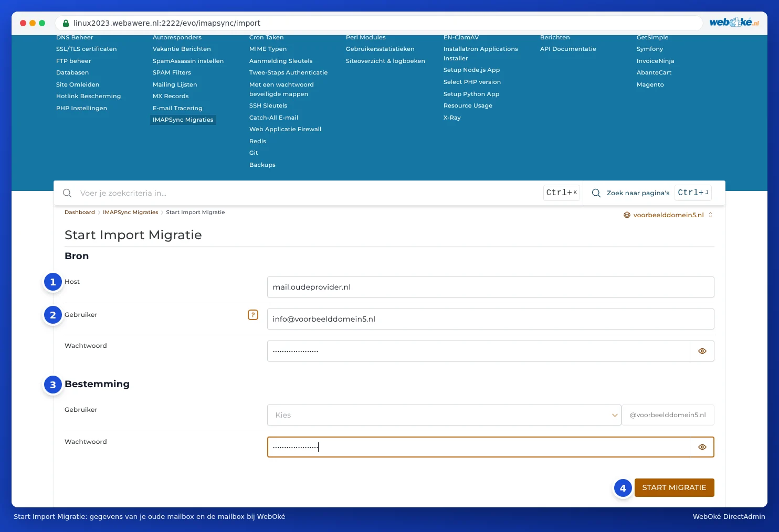Click the START MIGRATIE button
Image resolution: width=779 pixels, height=532 pixels.
[674, 487]
